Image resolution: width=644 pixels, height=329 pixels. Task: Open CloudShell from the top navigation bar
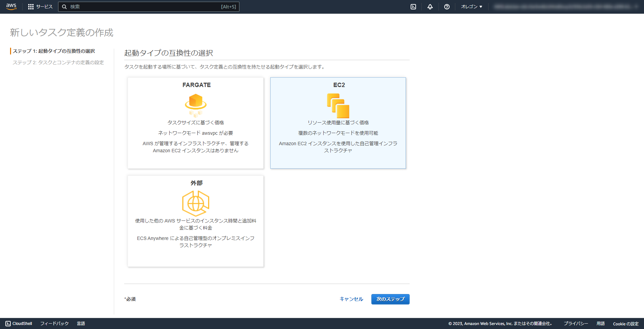tap(414, 6)
